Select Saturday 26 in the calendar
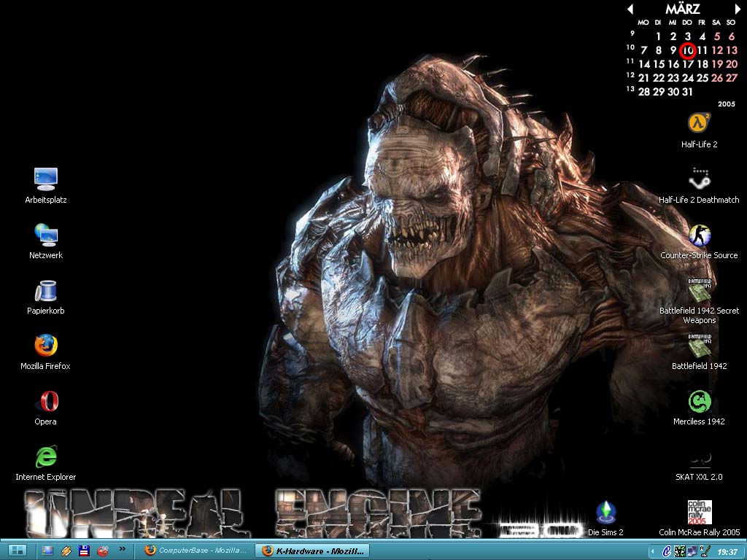This screenshot has height=560, width=747. pos(717,77)
